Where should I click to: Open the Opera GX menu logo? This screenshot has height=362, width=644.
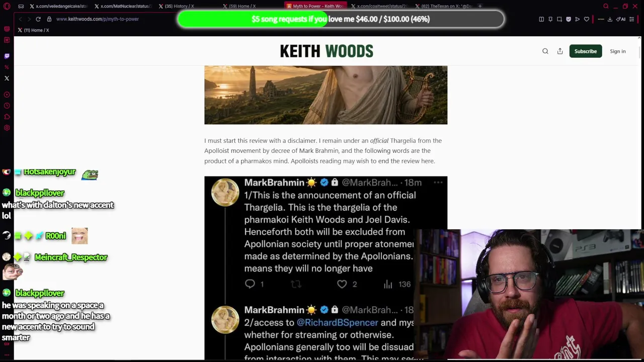point(7,6)
